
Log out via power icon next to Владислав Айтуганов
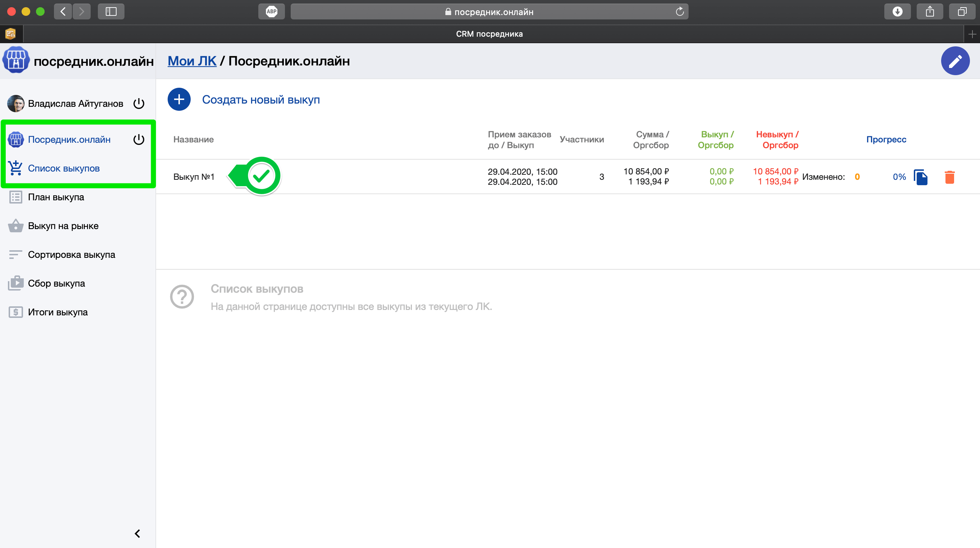(139, 104)
